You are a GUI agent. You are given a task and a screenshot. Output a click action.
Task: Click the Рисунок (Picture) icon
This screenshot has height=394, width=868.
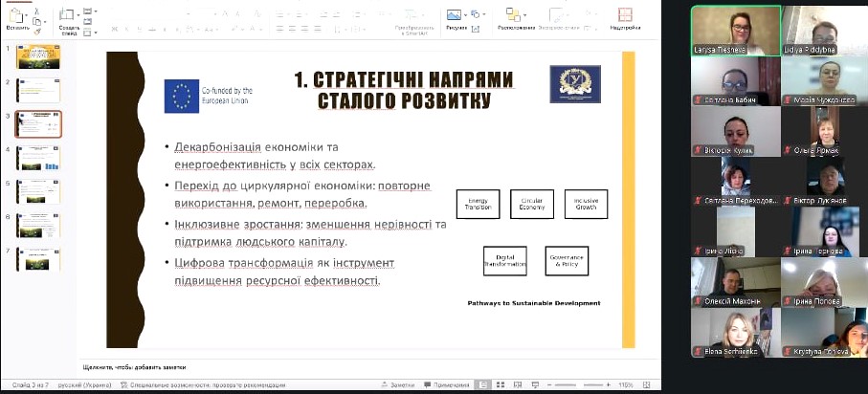pyautogui.click(x=454, y=15)
